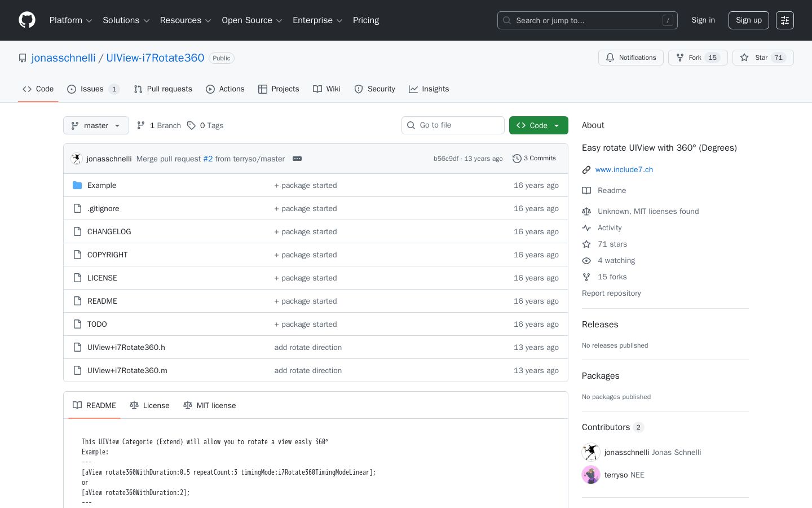Viewport: 812px width, 508px height.
Task: View the 0 Tags link
Action: [205, 125]
